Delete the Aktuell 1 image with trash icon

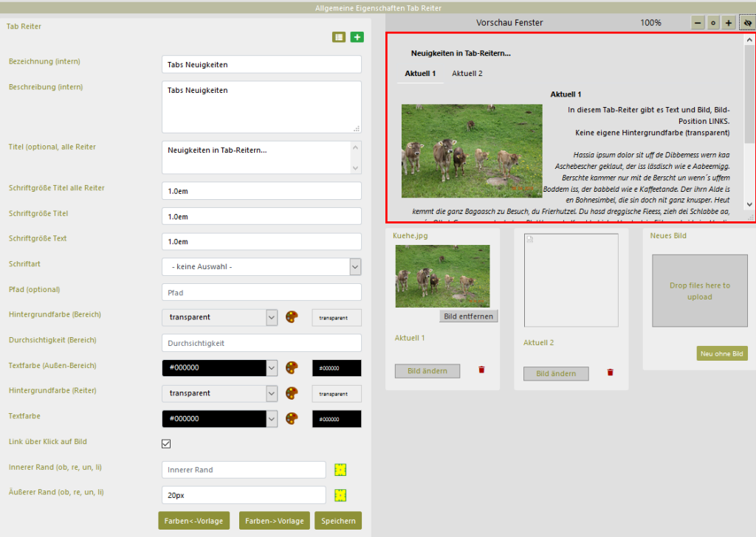tap(481, 370)
